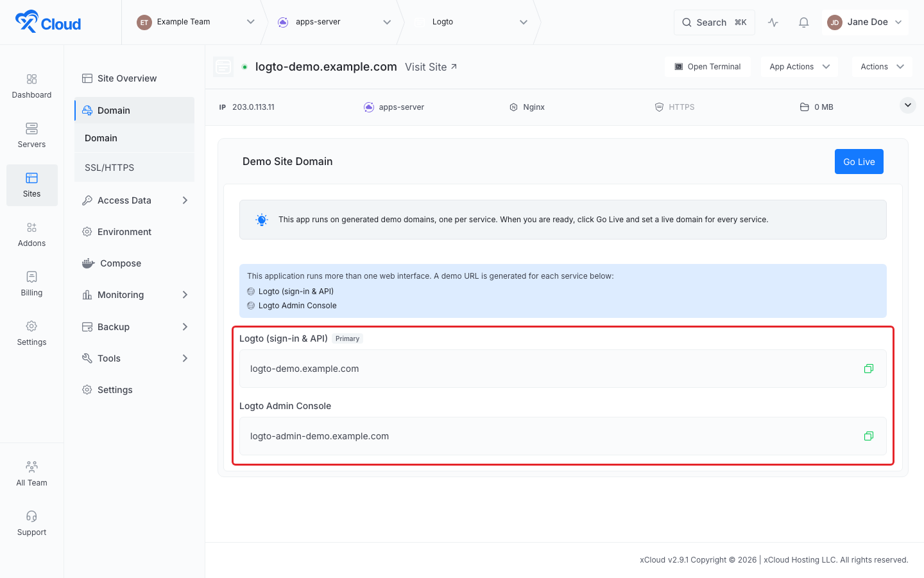Copy the logto-admin-demo.example.com domain
Screen dimensions: 924x578
pos(869,436)
